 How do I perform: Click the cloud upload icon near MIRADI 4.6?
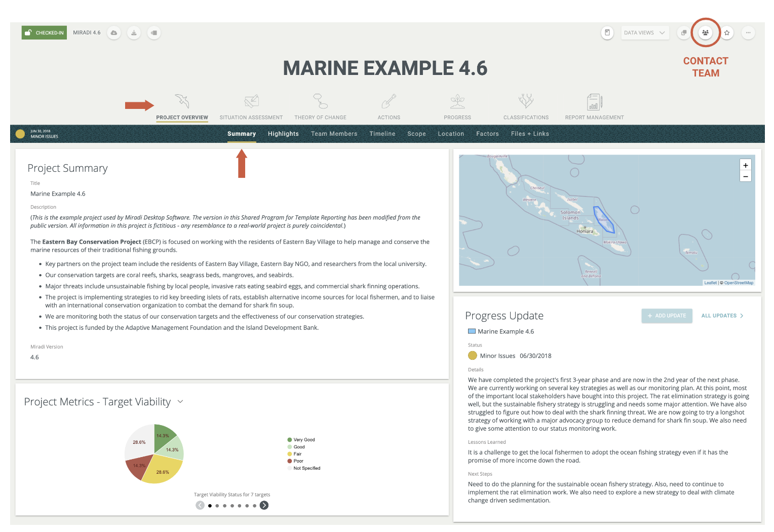tap(113, 32)
